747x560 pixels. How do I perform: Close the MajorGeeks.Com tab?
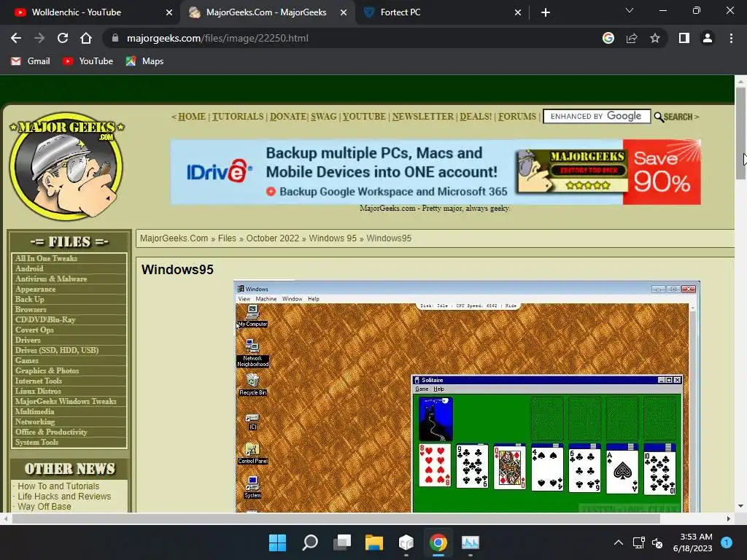pos(344,12)
